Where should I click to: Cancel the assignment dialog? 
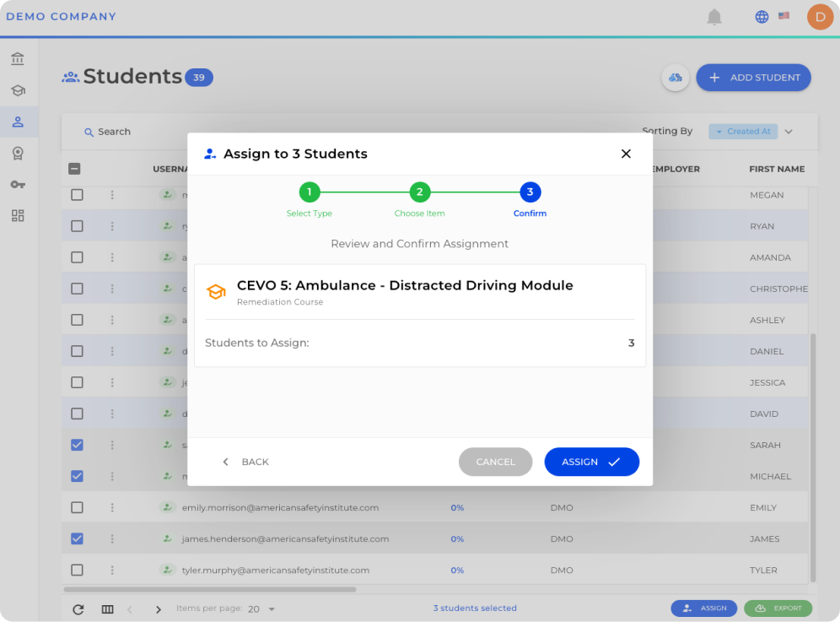[496, 462]
